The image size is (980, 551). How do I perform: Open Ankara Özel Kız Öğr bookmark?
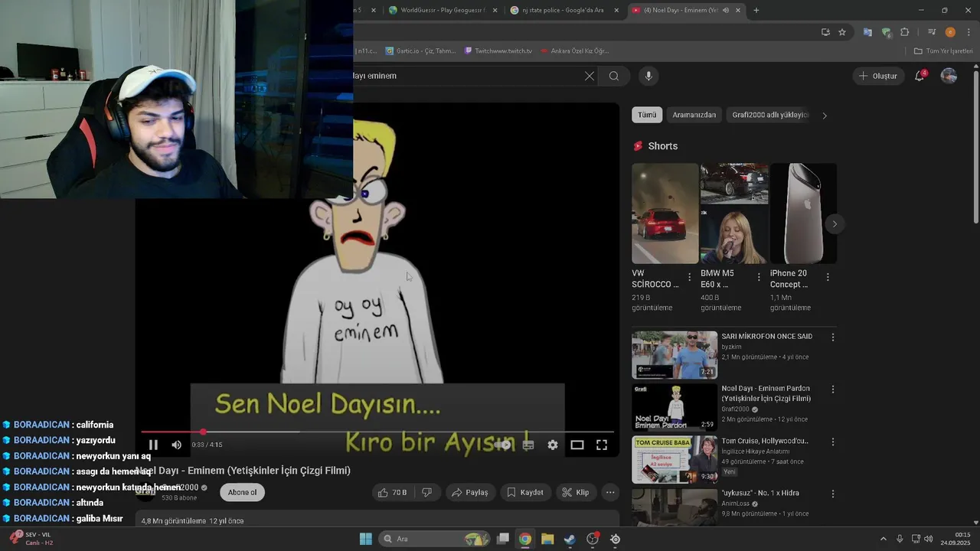point(574,51)
